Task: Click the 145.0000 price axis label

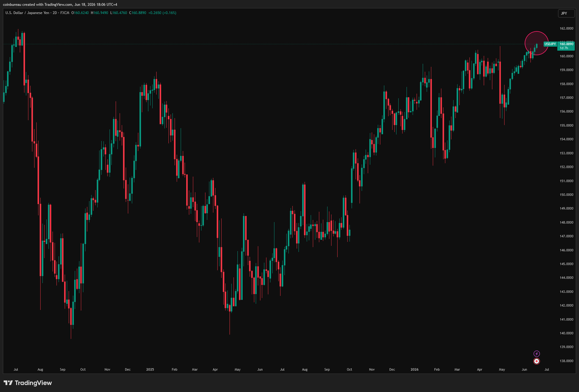Action: click(565, 264)
